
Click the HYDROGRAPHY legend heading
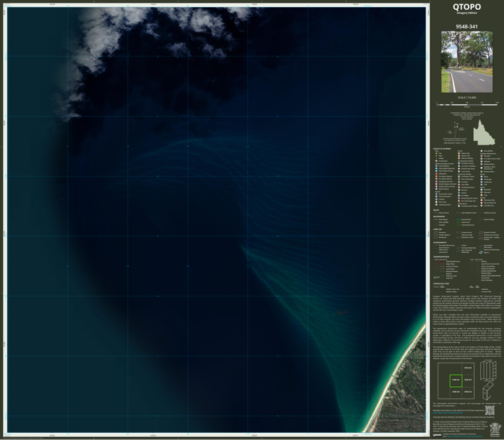click(440, 243)
